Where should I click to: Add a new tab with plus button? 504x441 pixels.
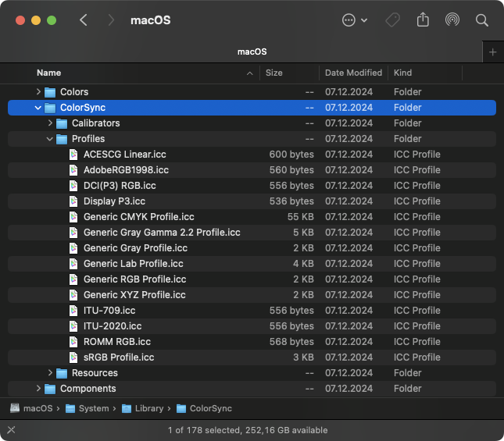[x=492, y=52]
